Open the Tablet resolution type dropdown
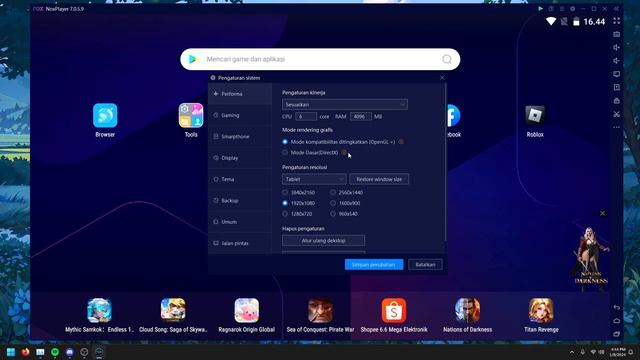Image resolution: width=640 pixels, height=360 pixels. click(x=314, y=179)
